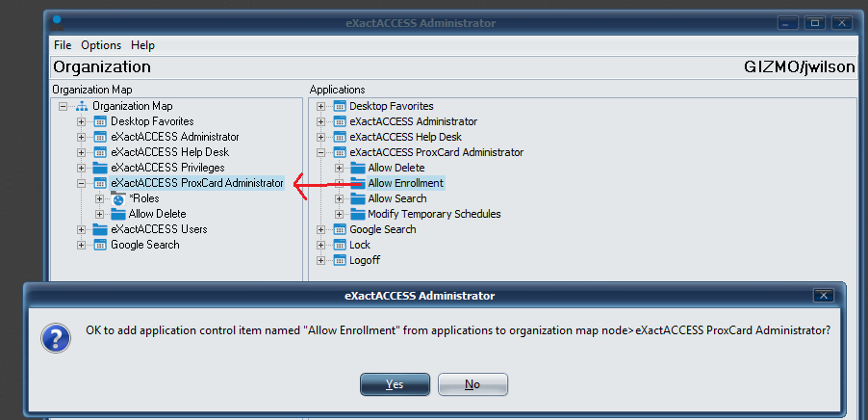Viewport: 868px width, 420px height.
Task: Expand Modify Temporary Schedules node
Action: pos(339,214)
